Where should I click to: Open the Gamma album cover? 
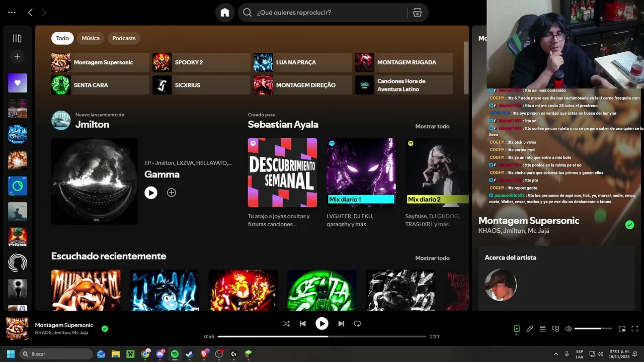(95, 181)
